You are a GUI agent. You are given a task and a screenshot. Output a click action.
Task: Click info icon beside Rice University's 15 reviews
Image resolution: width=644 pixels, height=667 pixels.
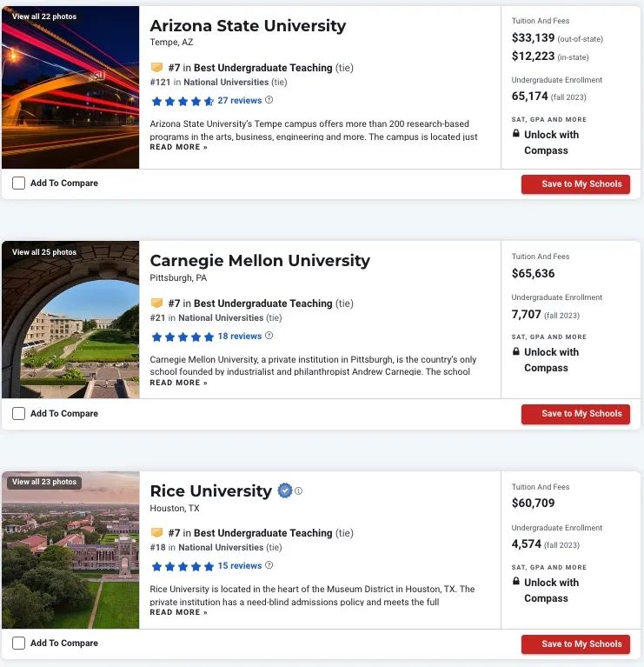269,565
